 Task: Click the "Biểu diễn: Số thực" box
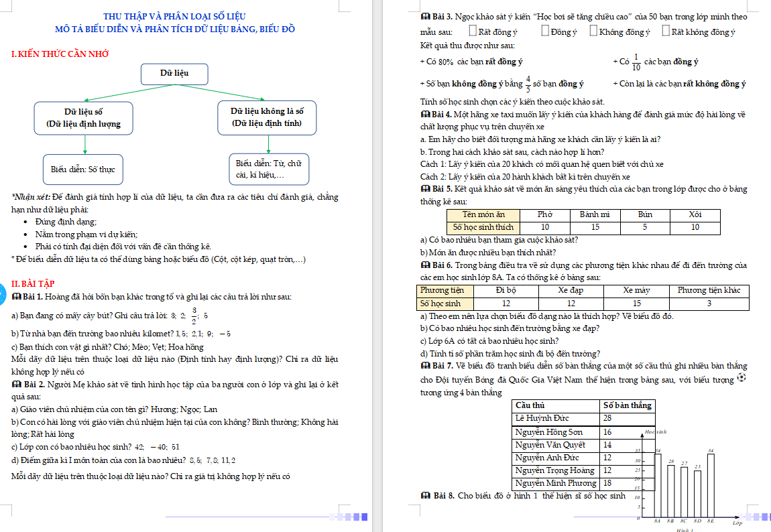(83, 170)
